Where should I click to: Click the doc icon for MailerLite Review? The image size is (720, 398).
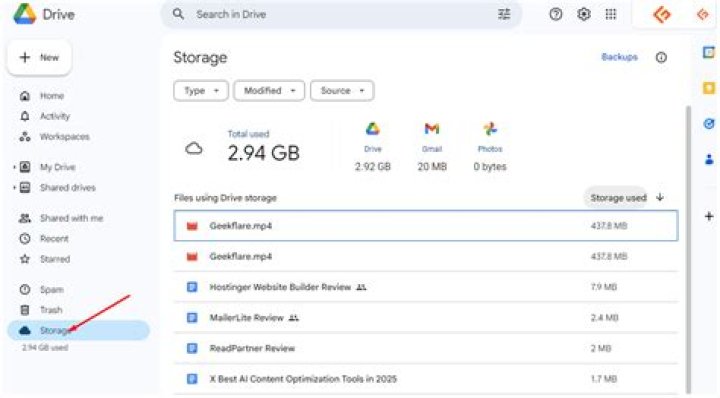192,318
